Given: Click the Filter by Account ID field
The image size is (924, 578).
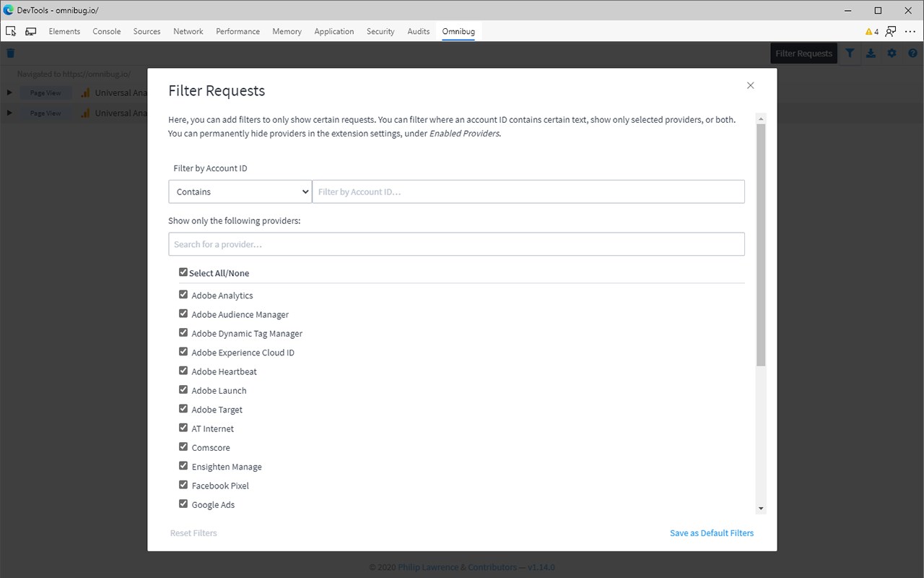Looking at the screenshot, I should 528,191.
